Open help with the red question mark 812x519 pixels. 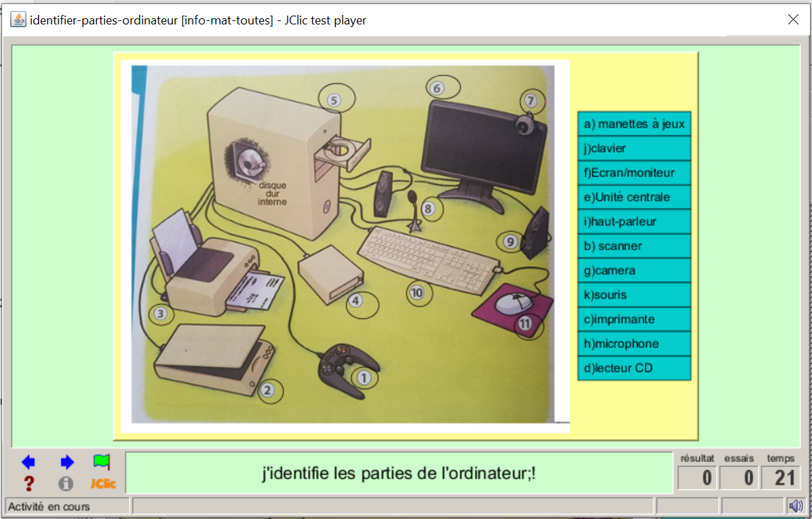(x=28, y=484)
